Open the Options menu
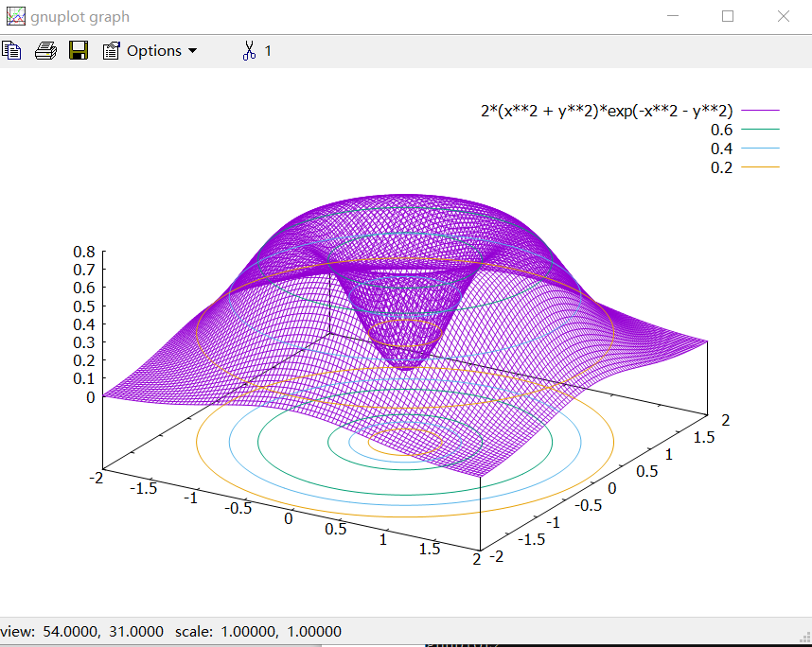The width and height of the screenshot is (812, 647). pos(154,50)
